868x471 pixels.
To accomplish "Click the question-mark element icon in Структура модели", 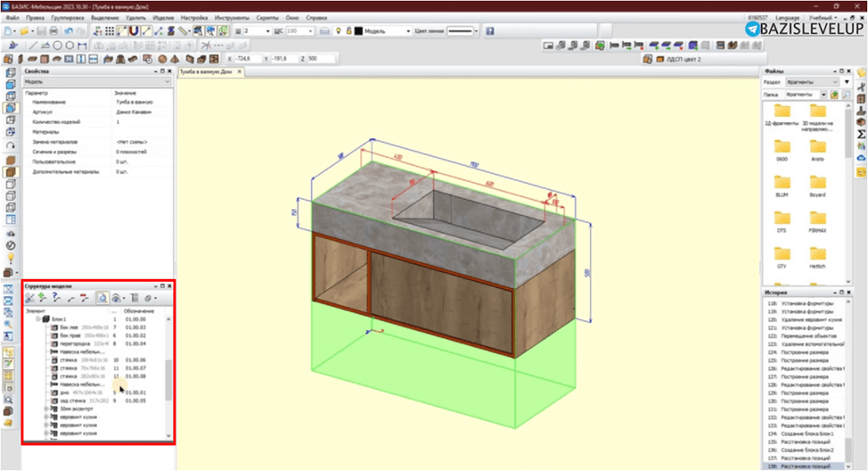I will (x=56, y=298).
